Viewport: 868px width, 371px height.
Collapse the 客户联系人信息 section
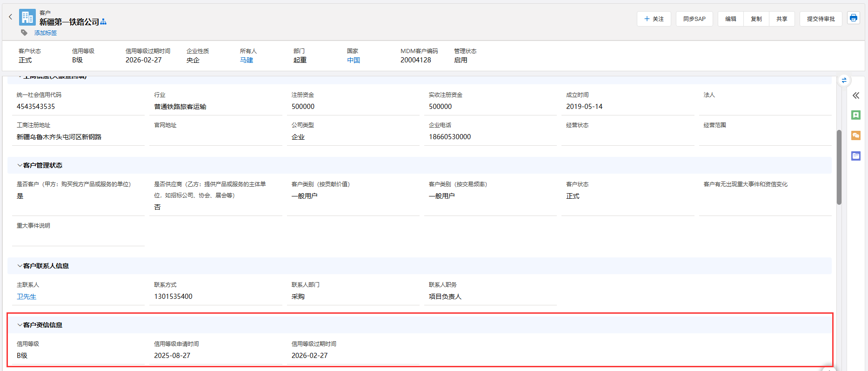point(20,266)
